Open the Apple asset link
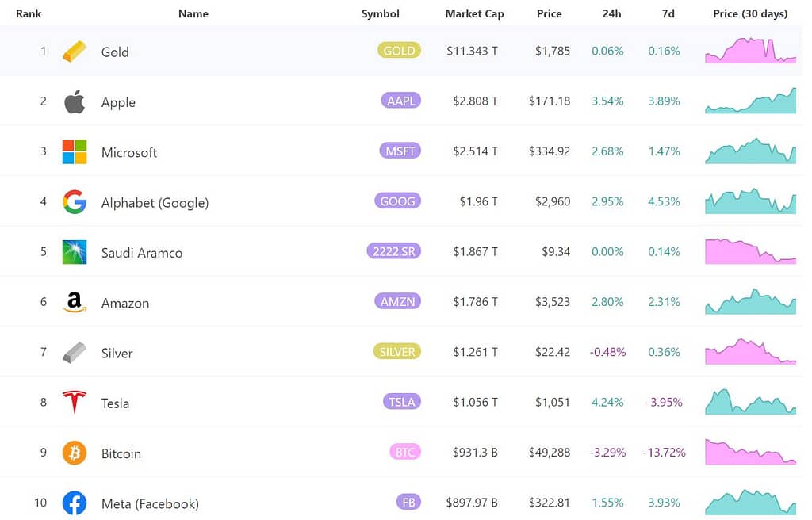 click(118, 102)
